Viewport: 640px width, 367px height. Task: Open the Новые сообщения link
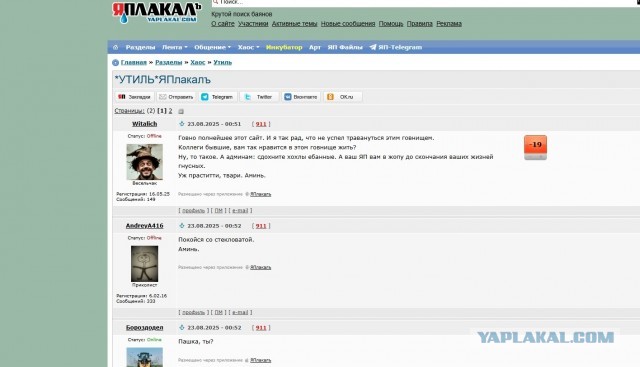pyautogui.click(x=348, y=24)
